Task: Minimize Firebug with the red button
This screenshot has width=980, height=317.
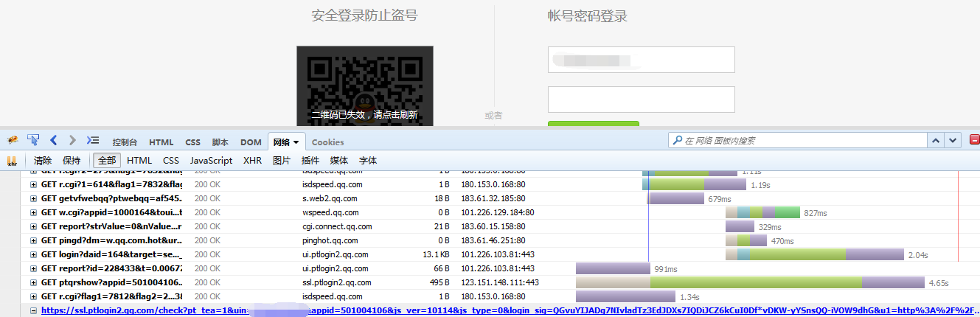Action: tap(975, 140)
